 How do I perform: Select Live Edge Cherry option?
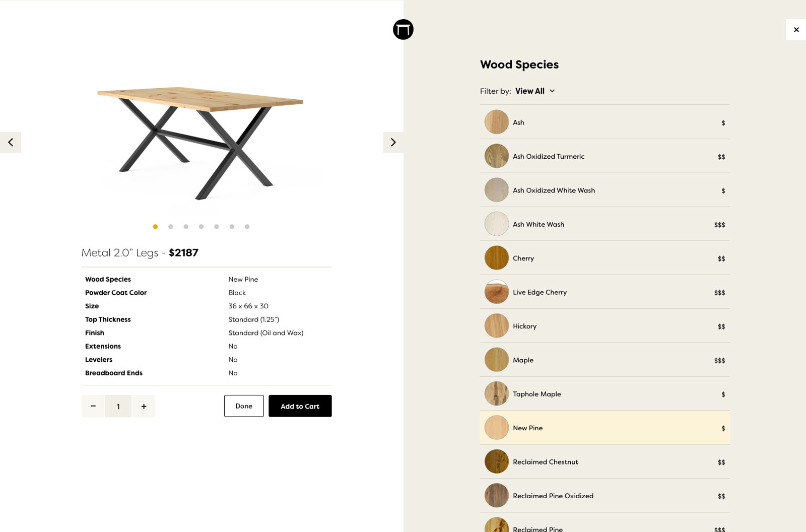(540, 292)
